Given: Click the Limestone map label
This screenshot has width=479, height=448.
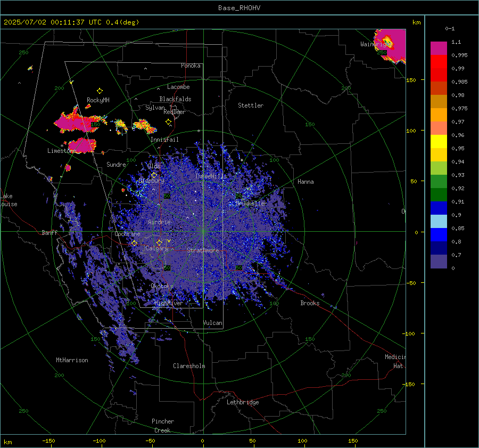Looking at the screenshot, I should click(x=61, y=151).
